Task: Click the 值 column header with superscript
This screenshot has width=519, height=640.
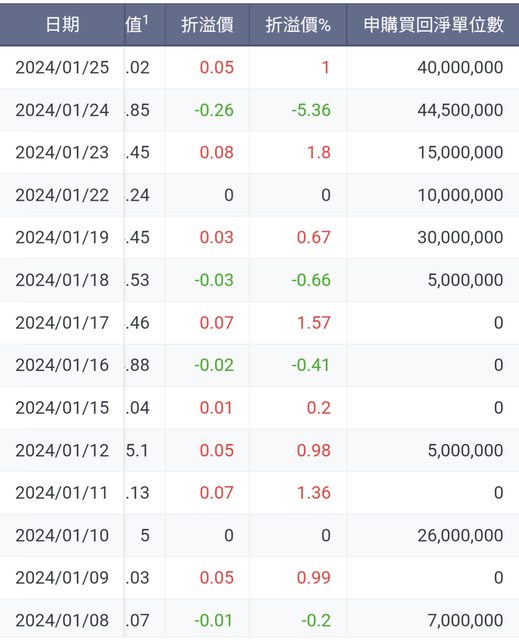Action: coord(137,24)
